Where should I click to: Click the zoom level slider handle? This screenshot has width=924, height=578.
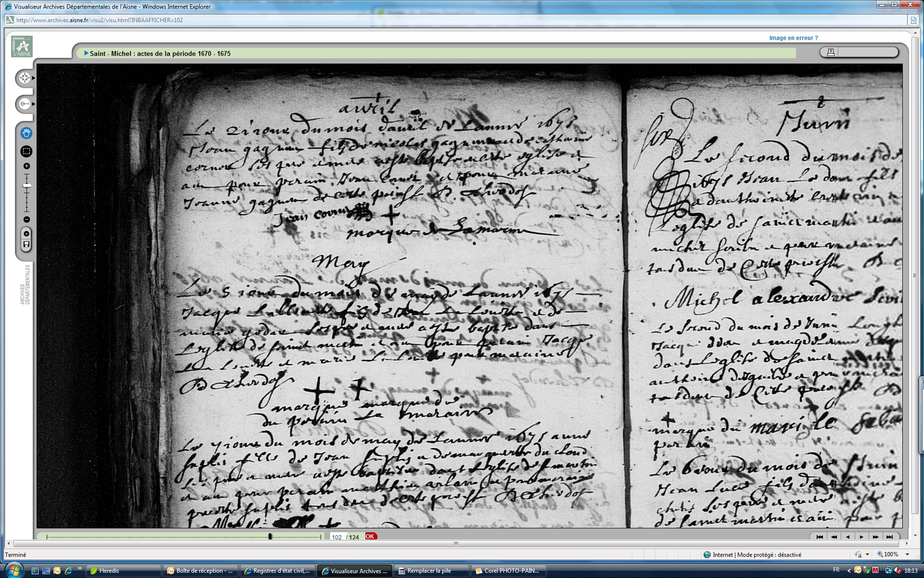click(27, 185)
